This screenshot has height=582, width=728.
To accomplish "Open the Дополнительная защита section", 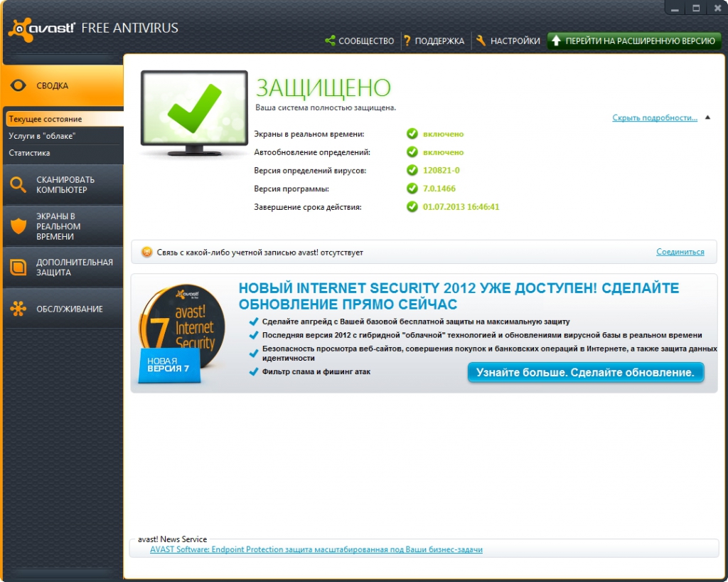I will pyautogui.click(x=63, y=267).
